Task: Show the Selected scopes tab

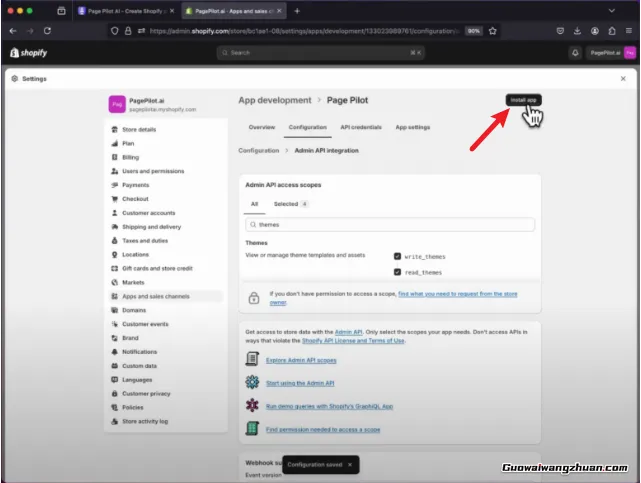Action: point(289,204)
